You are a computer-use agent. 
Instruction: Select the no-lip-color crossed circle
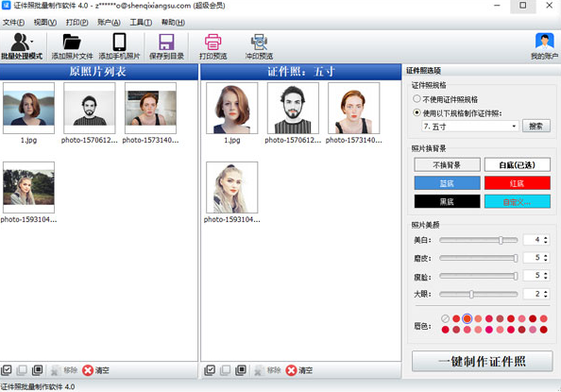445,318
